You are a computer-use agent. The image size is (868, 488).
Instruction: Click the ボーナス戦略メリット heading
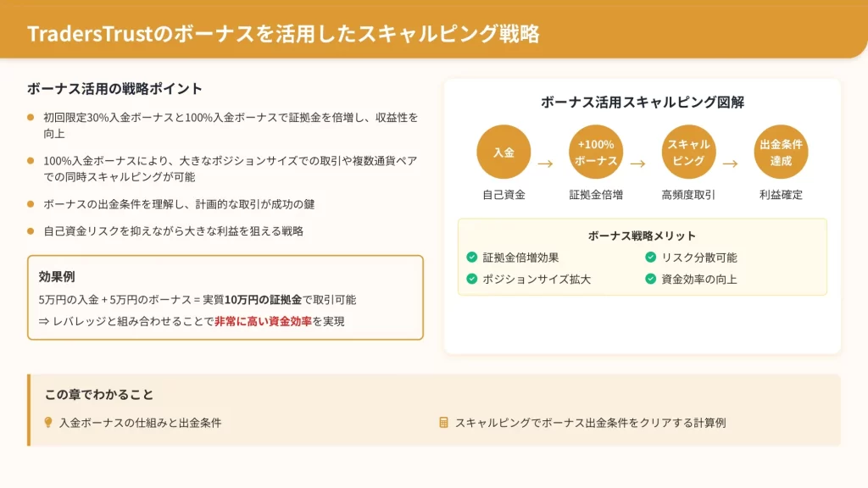pos(642,236)
